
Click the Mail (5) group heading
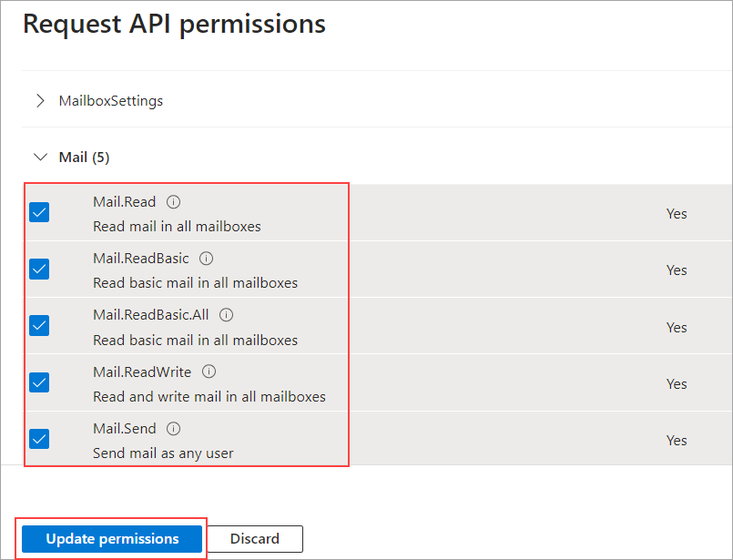coord(84,158)
